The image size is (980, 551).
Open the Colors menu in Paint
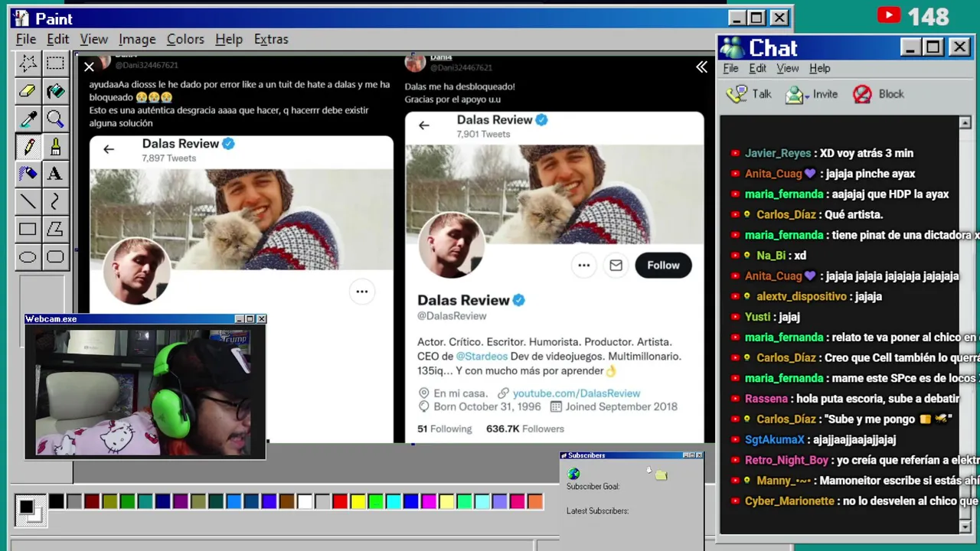pos(185,39)
